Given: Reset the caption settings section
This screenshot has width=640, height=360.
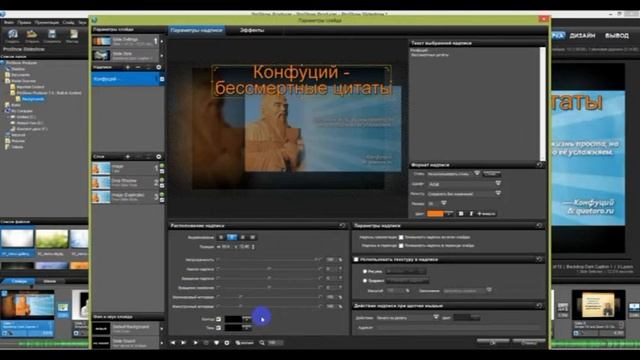Looking at the screenshot, I should 540,225.
